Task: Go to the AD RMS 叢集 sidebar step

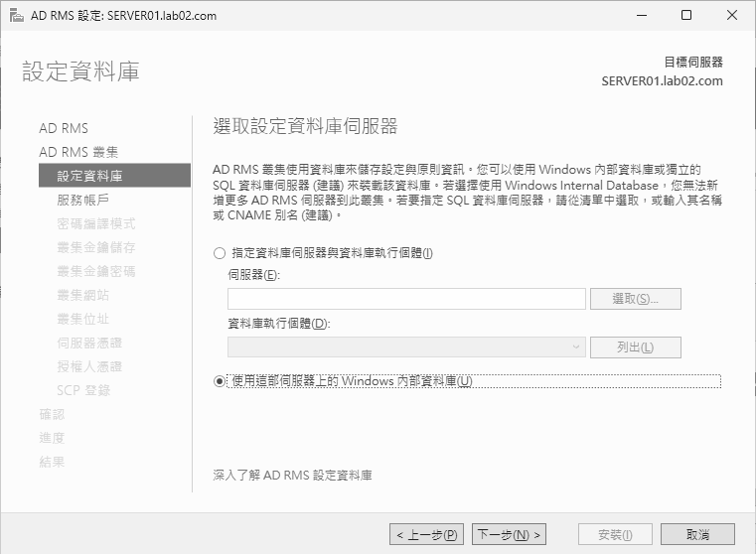Action: [78, 152]
